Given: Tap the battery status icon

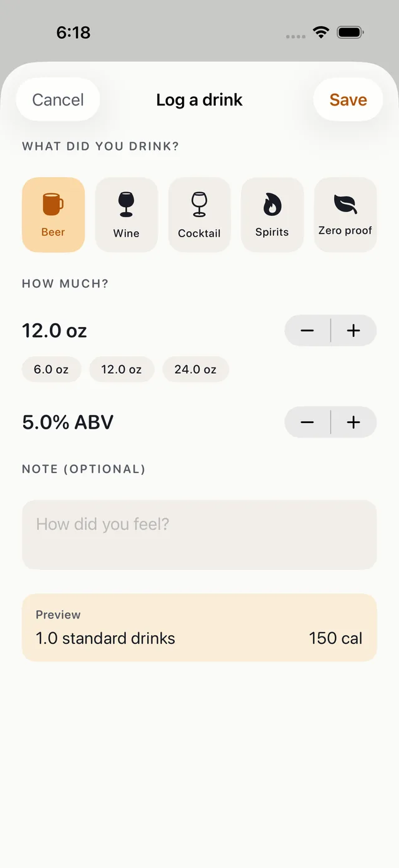Looking at the screenshot, I should (x=350, y=32).
